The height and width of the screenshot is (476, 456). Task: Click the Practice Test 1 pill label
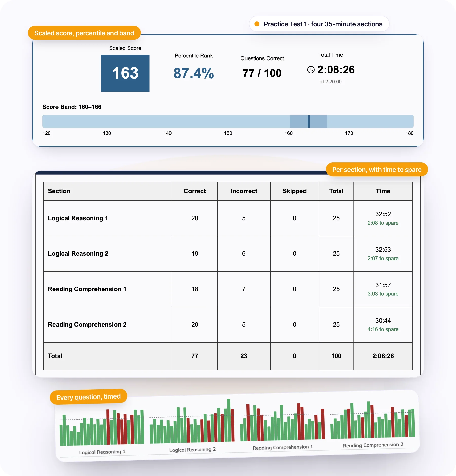[x=323, y=24]
